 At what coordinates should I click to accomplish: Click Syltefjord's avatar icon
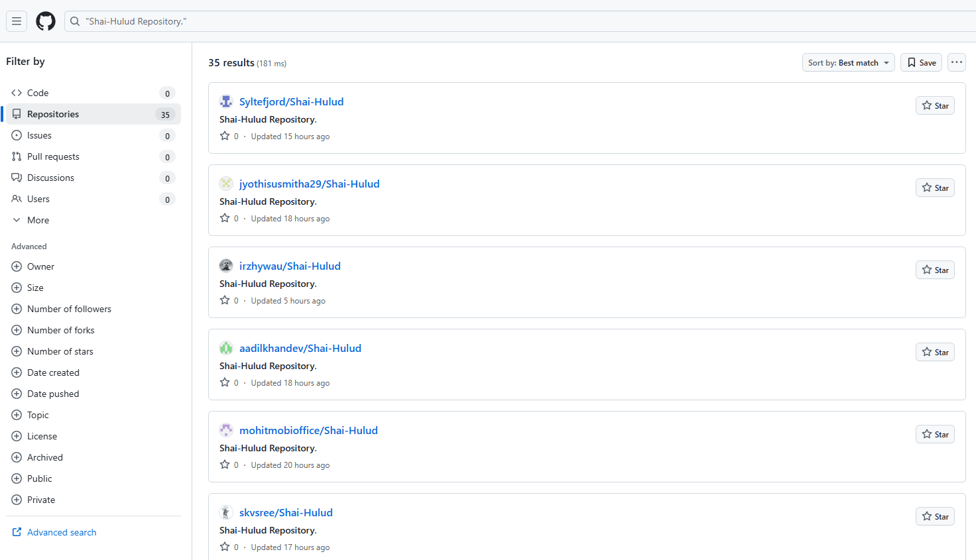pyautogui.click(x=226, y=101)
